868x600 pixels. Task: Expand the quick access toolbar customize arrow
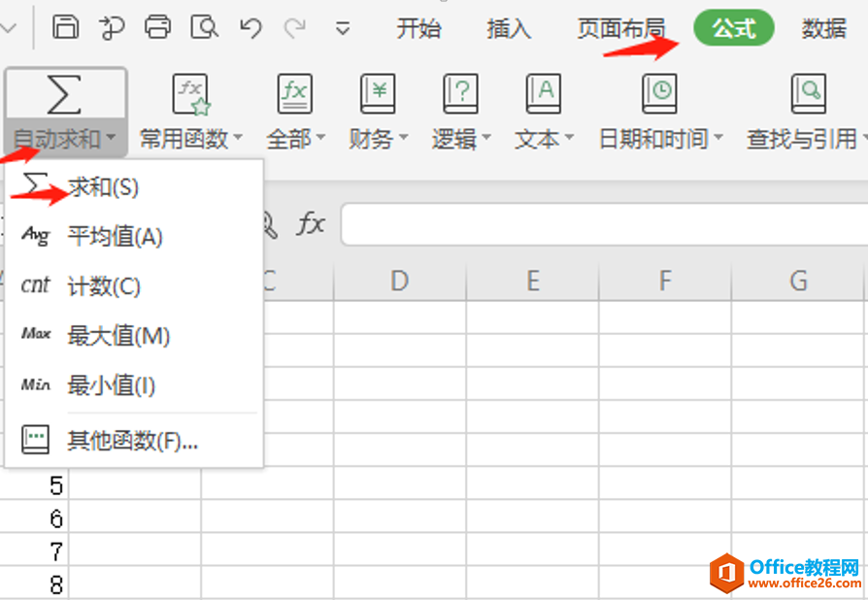(x=343, y=28)
